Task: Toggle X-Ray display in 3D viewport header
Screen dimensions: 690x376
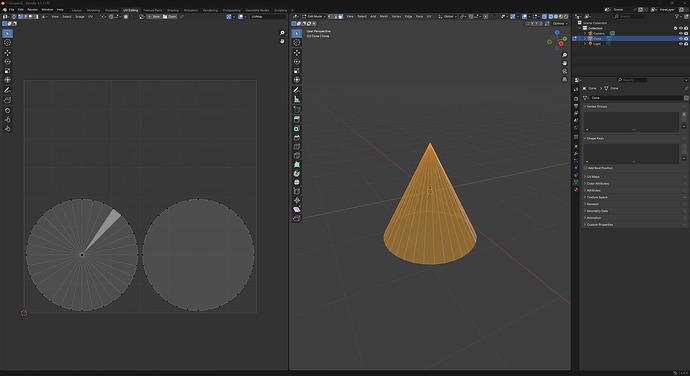Action: coord(544,16)
